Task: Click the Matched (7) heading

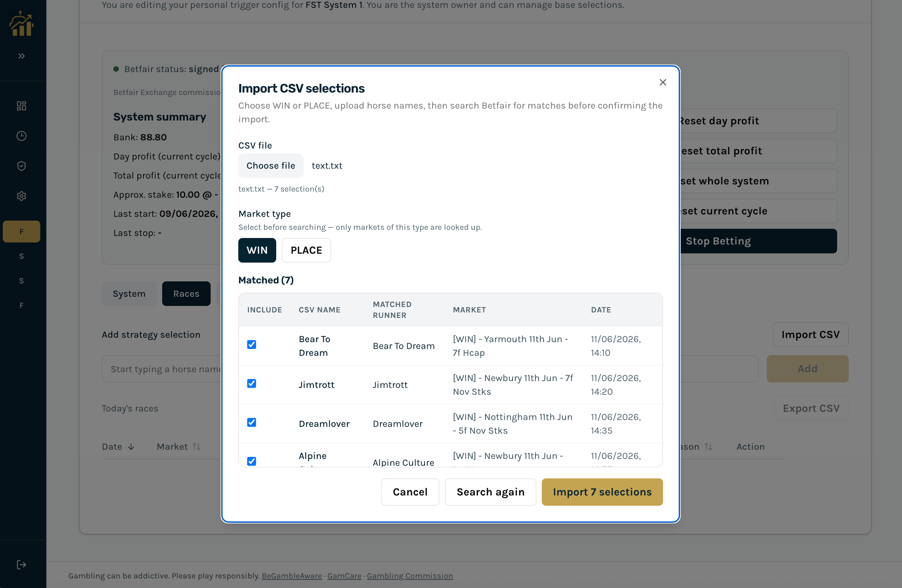Action: coord(266,280)
